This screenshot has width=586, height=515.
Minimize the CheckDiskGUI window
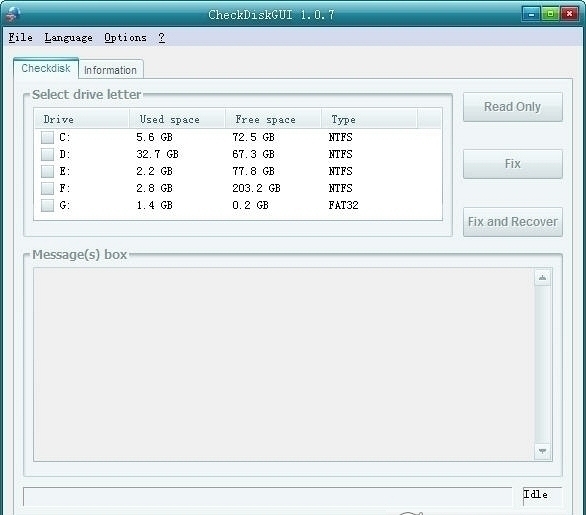tap(531, 14)
